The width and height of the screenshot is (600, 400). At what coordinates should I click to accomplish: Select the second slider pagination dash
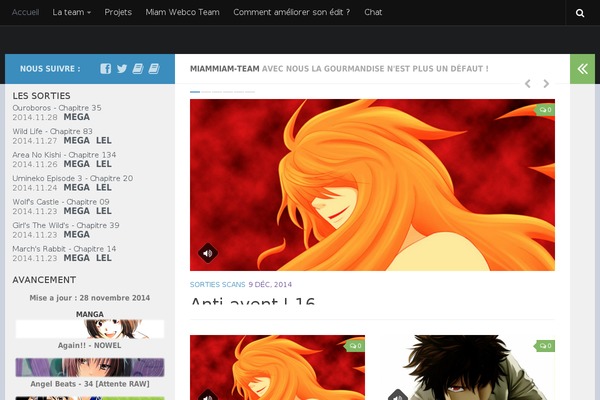click(x=206, y=92)
